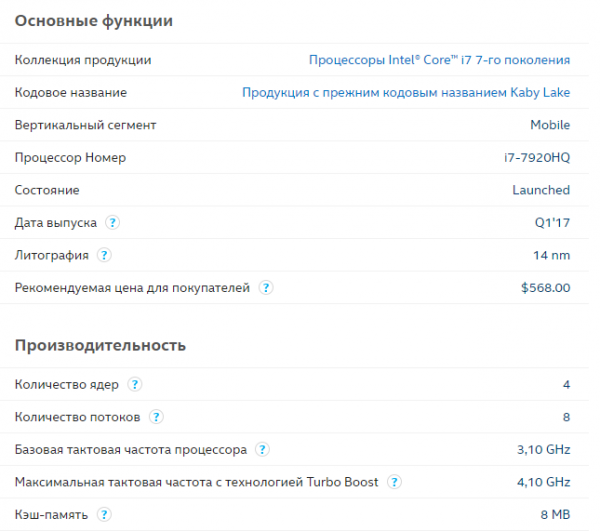Image resolution: width=600 pixels, height=531 pixels.
Task: Show the Кэш-память help icon tooltip
Action: tap(104, 515)
